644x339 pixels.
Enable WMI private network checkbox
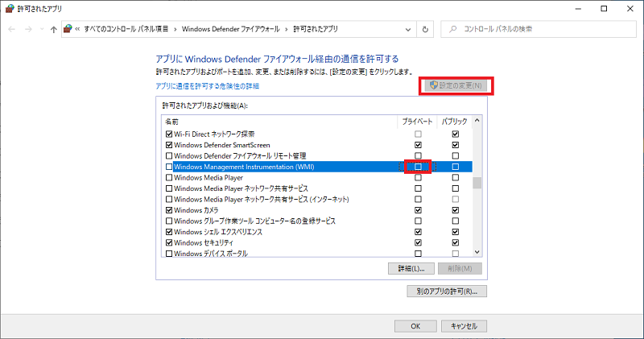418,167
